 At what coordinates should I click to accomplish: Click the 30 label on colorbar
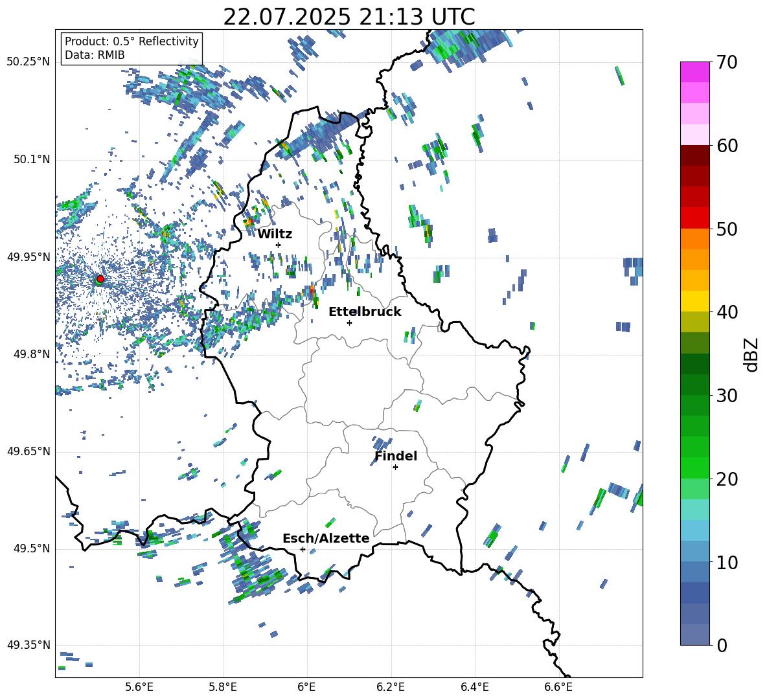tap(727, 396)
